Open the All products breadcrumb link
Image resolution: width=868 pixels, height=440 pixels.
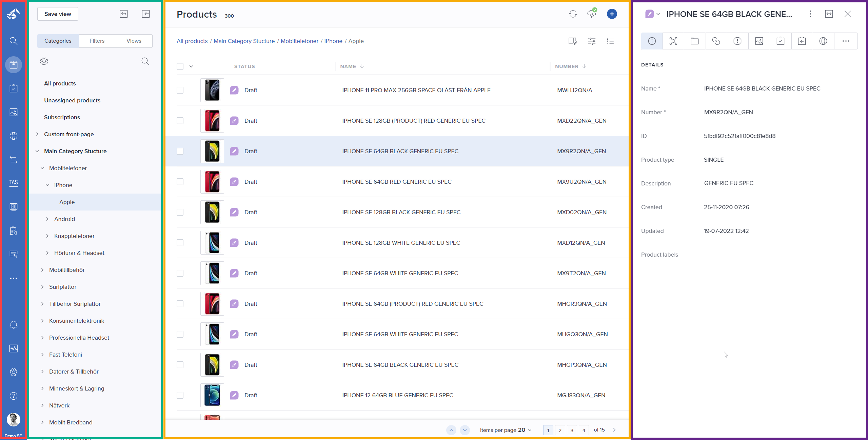click(192, 41)
